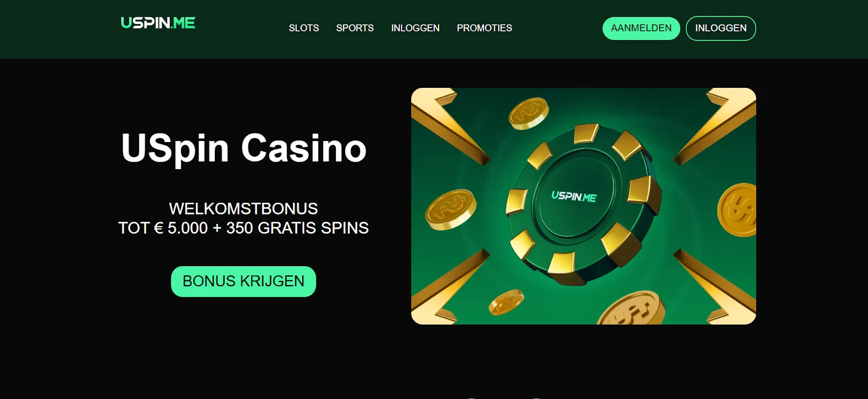Click the welkomstbonus offer text
This screenshot has width=868, height=399.
(244, 218)
